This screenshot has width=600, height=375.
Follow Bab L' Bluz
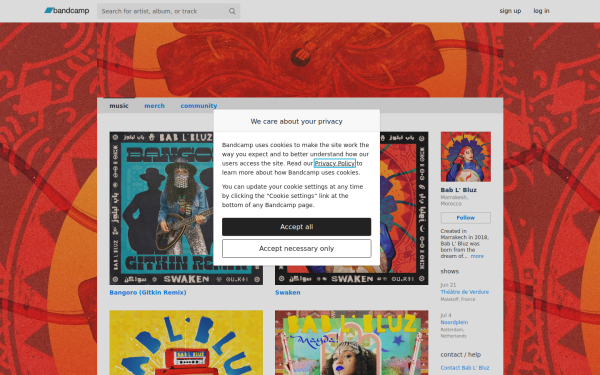pos(466,218)
